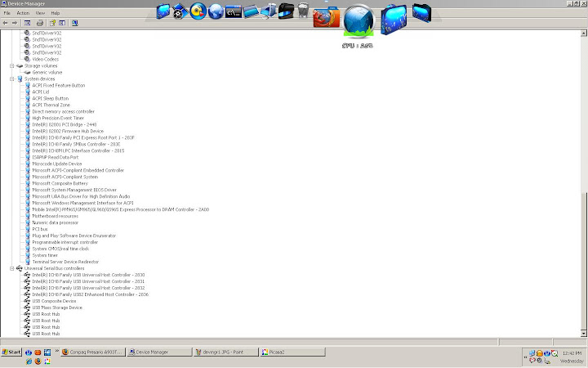Open the first blue folder dock icon
The height and width of the screenshot is (368, 588).
163,11
